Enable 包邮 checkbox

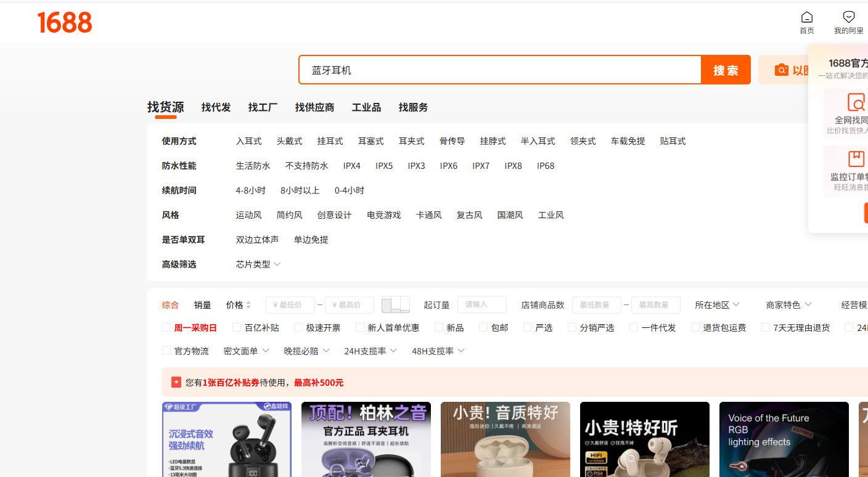click(x=483, y=327)
